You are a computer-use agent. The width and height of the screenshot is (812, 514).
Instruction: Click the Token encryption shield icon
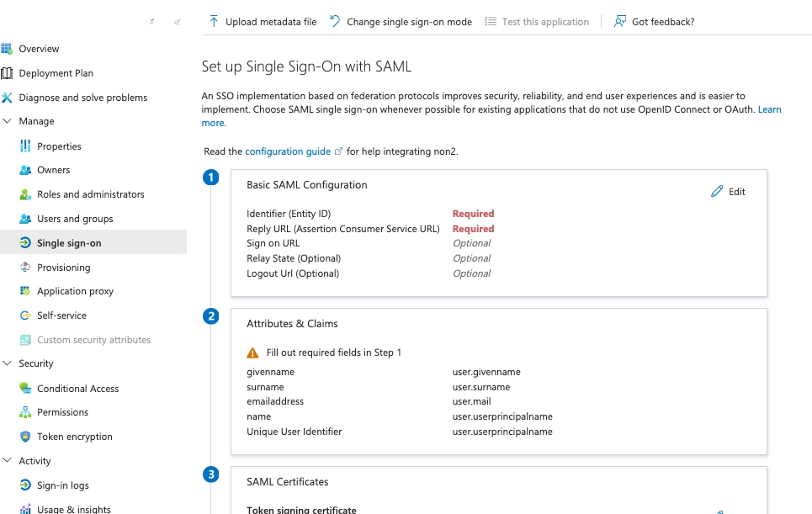click(x=25, y=437)
